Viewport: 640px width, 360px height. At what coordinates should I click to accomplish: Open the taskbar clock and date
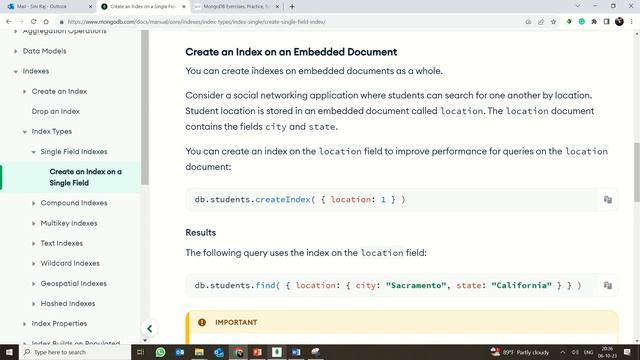click(x=607, y=352)
